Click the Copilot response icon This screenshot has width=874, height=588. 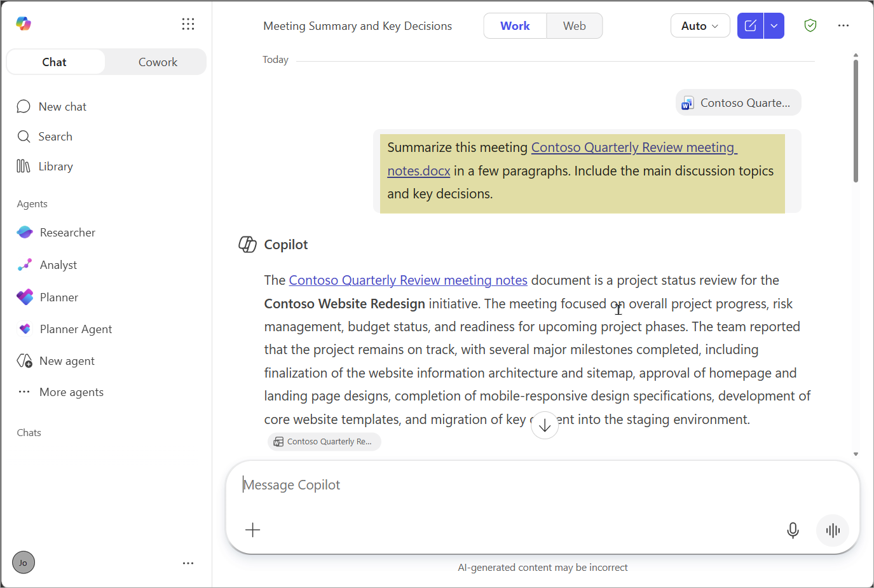click(x=247, y=244)
